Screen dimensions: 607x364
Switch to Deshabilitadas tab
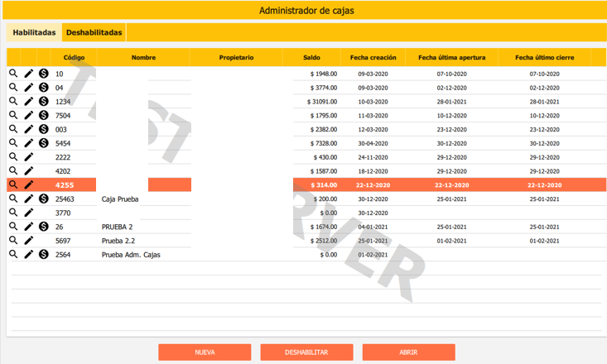[94, 32]
